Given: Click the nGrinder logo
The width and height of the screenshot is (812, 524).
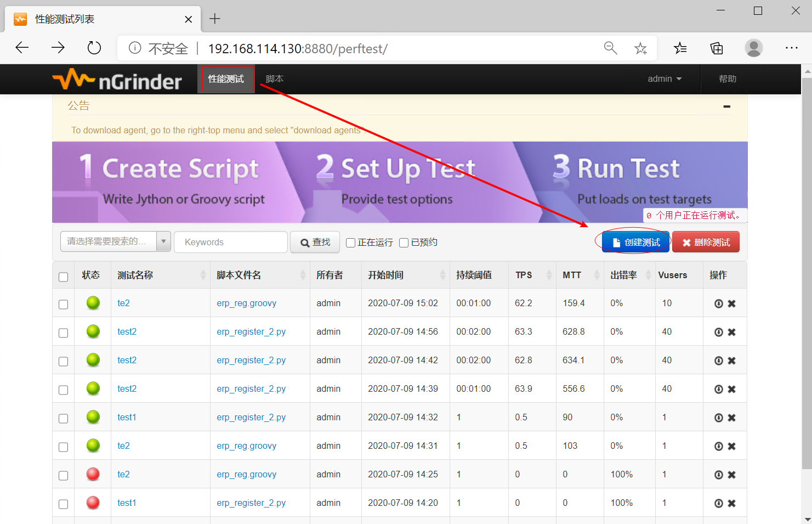Looking at the screenshot, I should pyautogui.click(x=117, y=80).
